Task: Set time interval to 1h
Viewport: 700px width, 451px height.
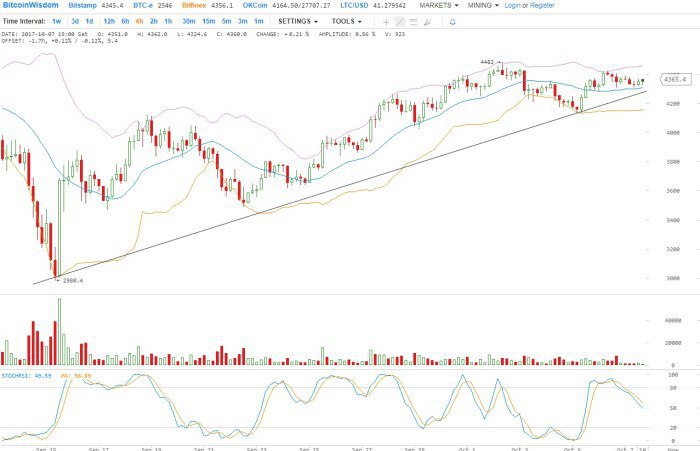Action: click(x=168, y=21)
